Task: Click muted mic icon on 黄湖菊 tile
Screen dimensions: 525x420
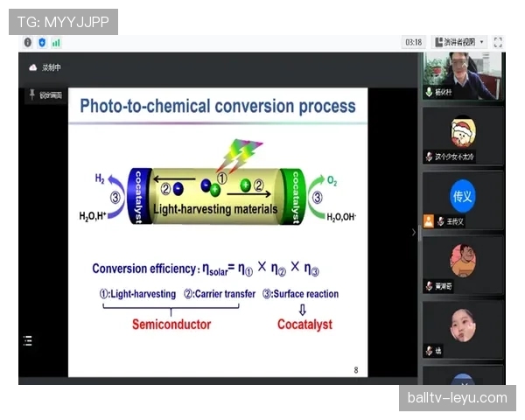Action: point(429,286)
